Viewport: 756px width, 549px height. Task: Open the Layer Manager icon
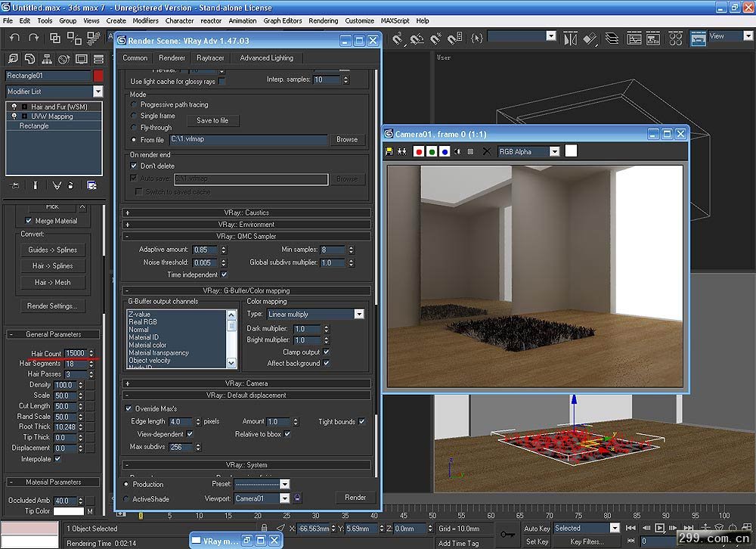612,38
